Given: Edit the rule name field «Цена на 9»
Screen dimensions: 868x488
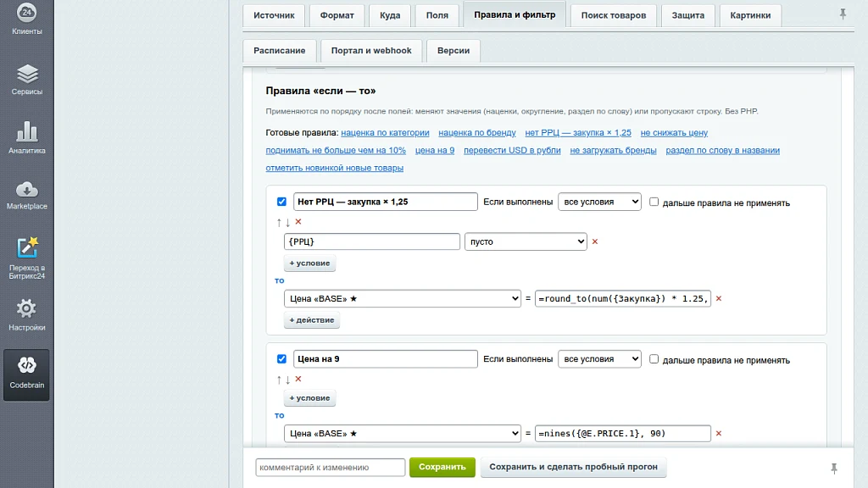Looking at the screenshot, I should tap(386, 359).
